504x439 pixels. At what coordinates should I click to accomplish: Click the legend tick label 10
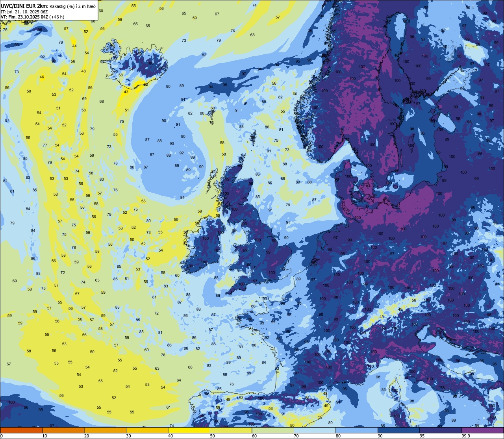tap(44, 436)
